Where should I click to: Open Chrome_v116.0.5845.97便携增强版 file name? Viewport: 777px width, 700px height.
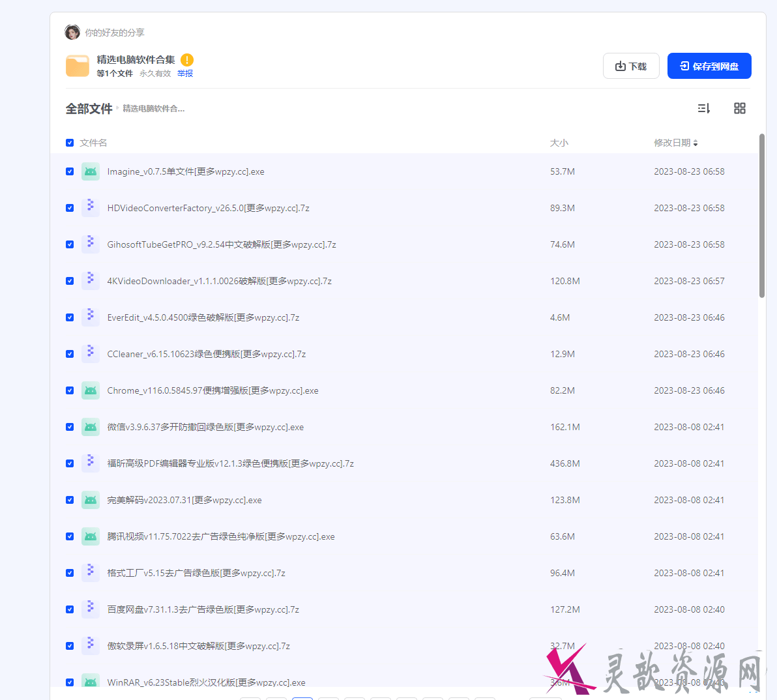[213, 390]
